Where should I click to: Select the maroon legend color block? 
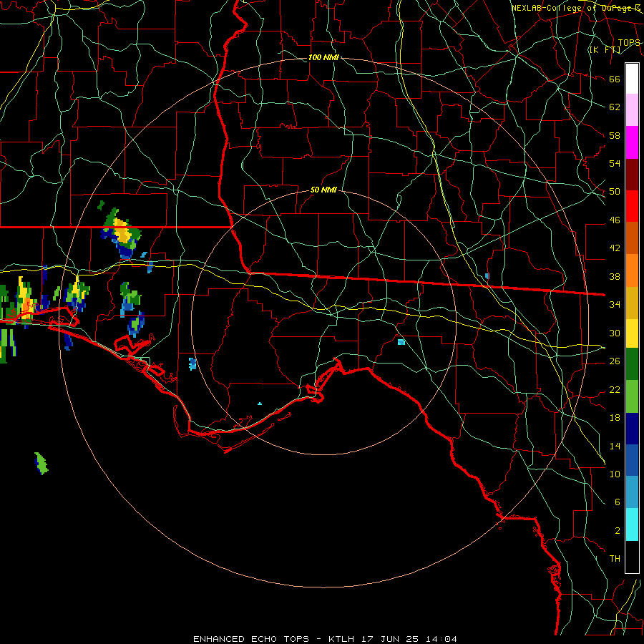tap(632, 174)
